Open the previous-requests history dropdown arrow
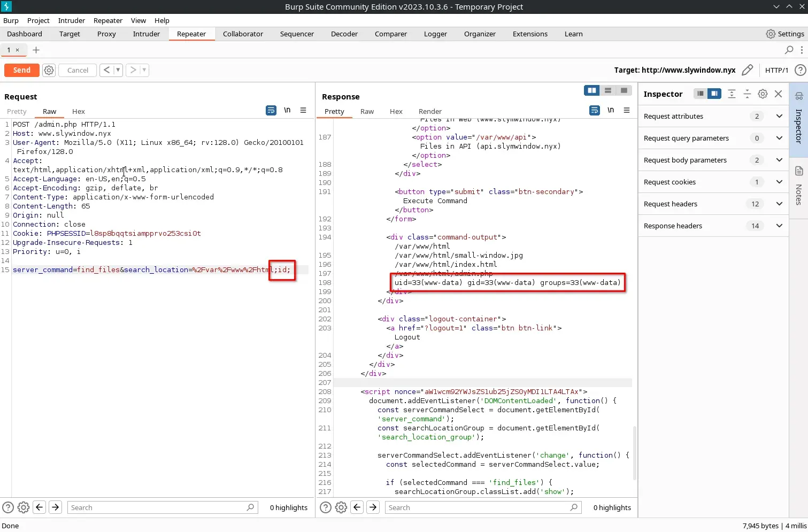 coord(118,70)
